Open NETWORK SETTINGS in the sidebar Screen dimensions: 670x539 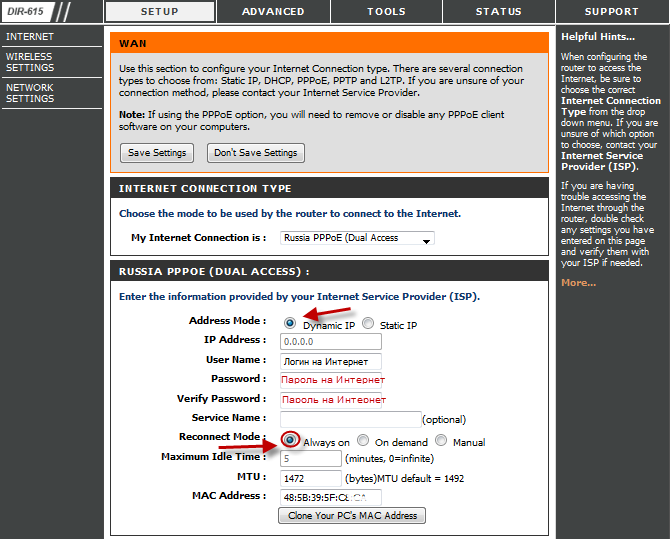30,93
